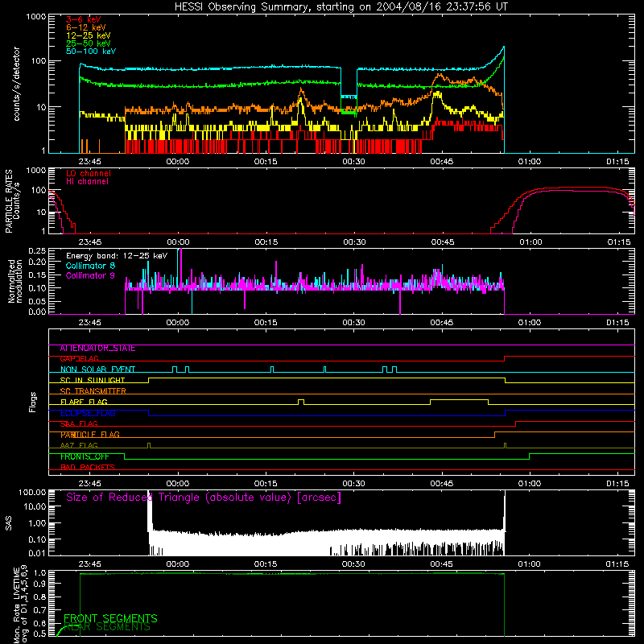Click the FLARE_FLAG label
This screenshot has width=644, height=644.
point(84,402)
